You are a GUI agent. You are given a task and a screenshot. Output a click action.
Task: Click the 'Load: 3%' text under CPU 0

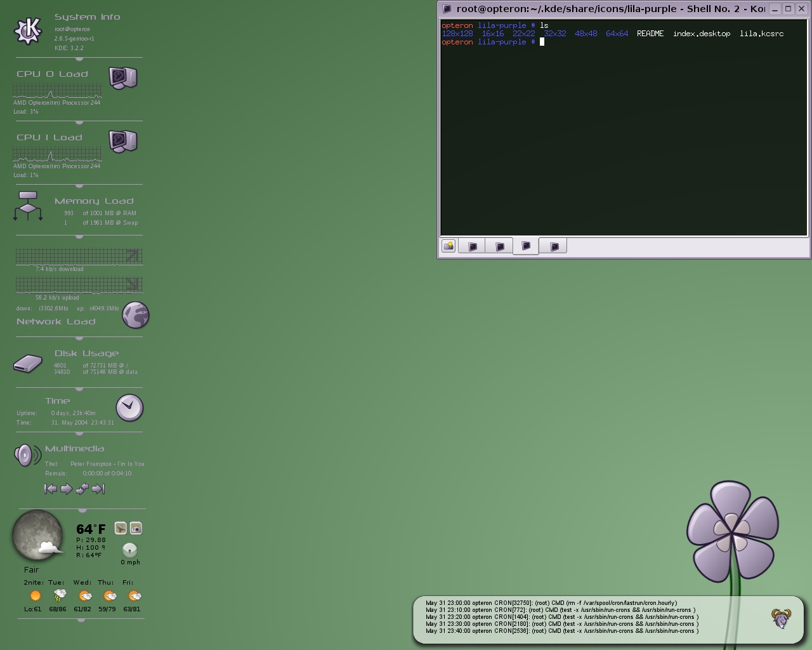(x=26, y=112)
